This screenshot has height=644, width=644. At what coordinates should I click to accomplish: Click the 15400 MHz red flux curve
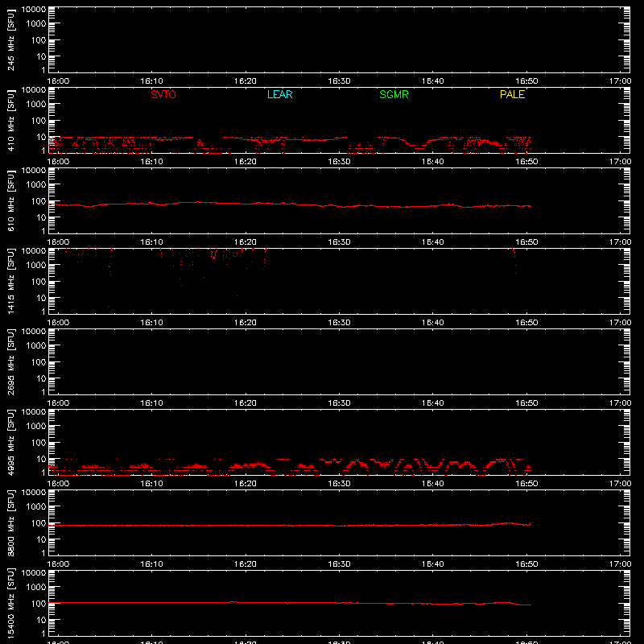(290, 603)
